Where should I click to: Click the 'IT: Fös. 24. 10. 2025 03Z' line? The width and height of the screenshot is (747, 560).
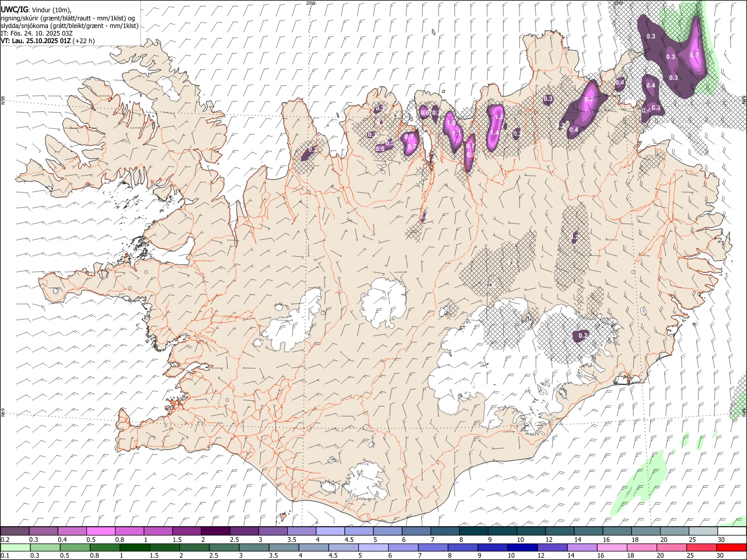coord(38,33)
